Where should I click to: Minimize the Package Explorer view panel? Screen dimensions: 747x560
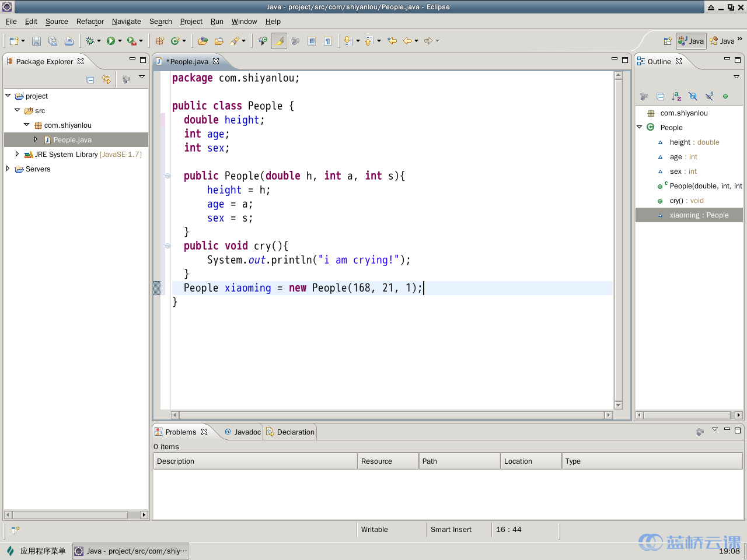tap(132, 60)
